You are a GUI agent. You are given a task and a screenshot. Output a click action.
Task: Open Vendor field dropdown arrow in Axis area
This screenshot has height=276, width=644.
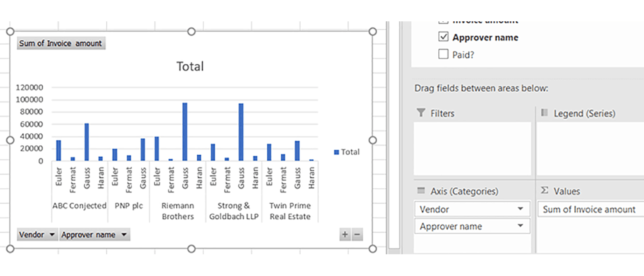[520, 209]
